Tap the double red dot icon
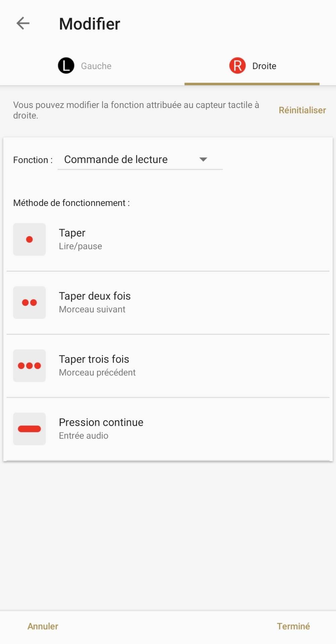This screenshot has height=644, width=336. [x=30, y=303]
